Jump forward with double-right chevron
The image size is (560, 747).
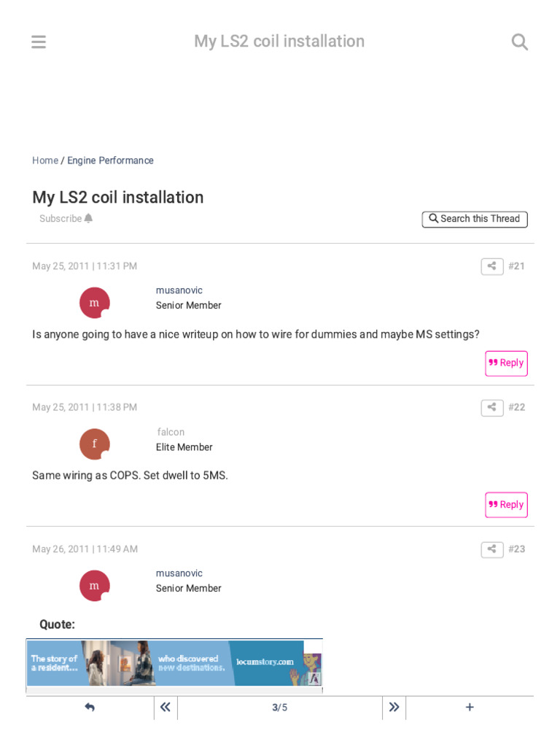point(394,708)
